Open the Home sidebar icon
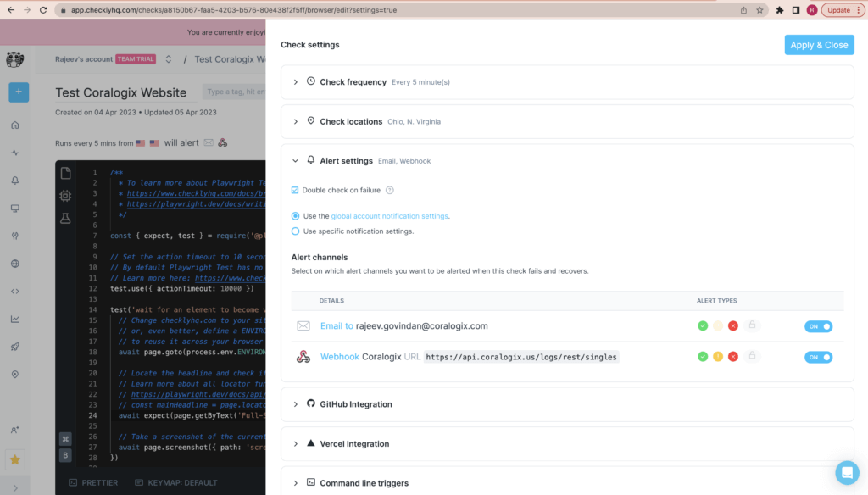868x495 pixels. pyautogui.click(x=15, y=125)
